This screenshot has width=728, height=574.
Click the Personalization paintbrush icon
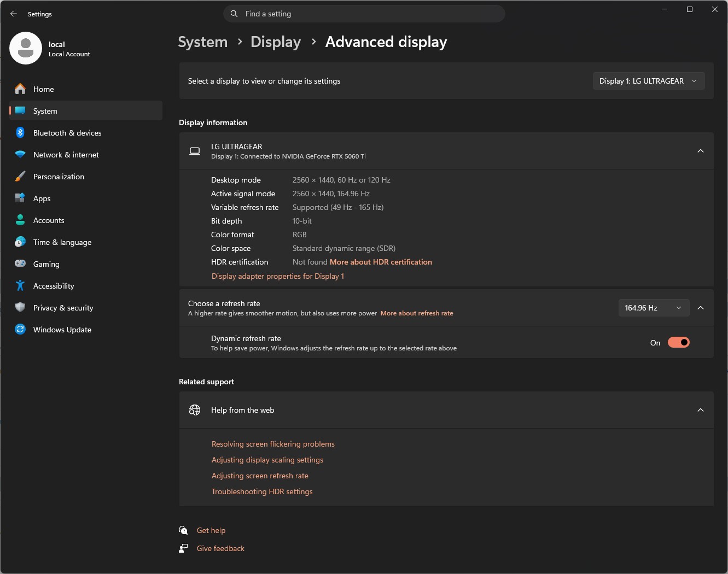coord(20,177)
